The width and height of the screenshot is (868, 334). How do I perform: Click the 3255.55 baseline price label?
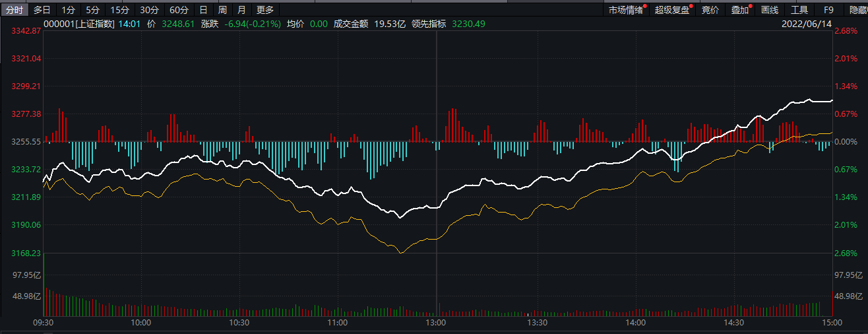point(26,142)
